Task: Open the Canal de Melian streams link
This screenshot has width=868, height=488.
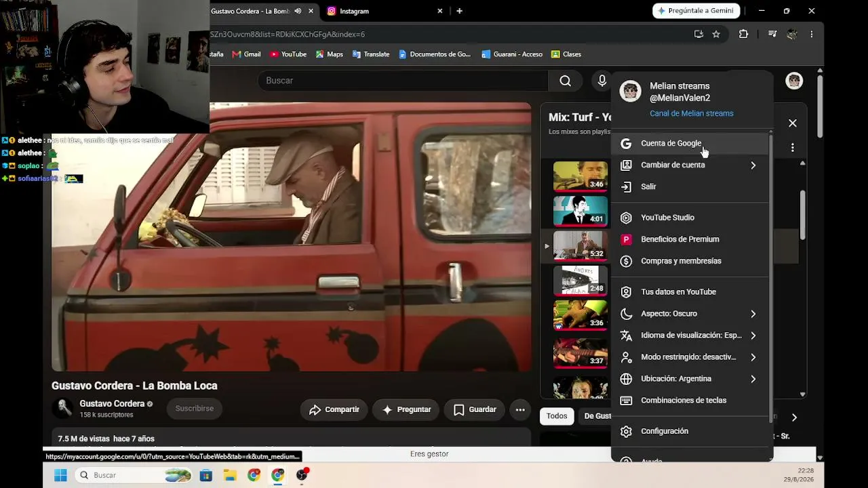Action: coord(691,113)
